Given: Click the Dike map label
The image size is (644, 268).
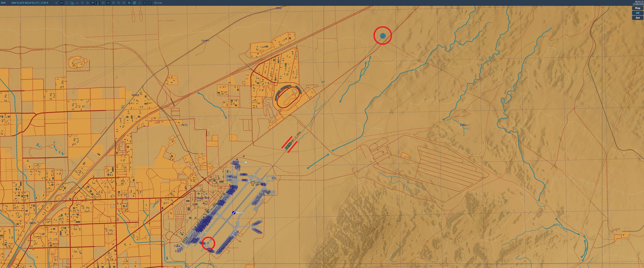Looking at the screenshot, I should (x=279, y=8).
